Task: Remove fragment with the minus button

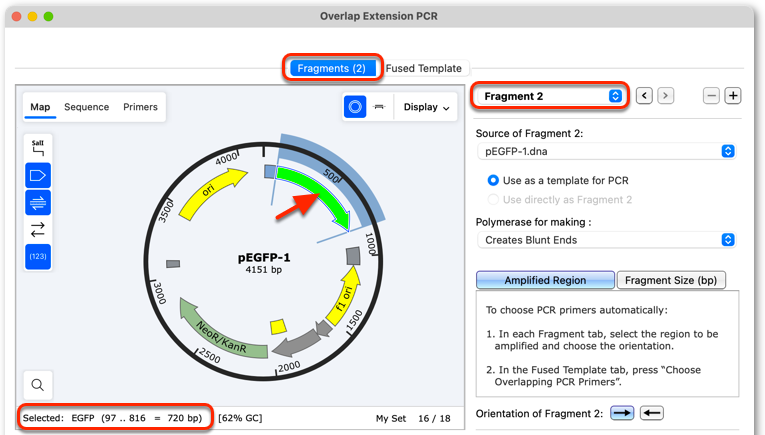Action: point(711,96)
